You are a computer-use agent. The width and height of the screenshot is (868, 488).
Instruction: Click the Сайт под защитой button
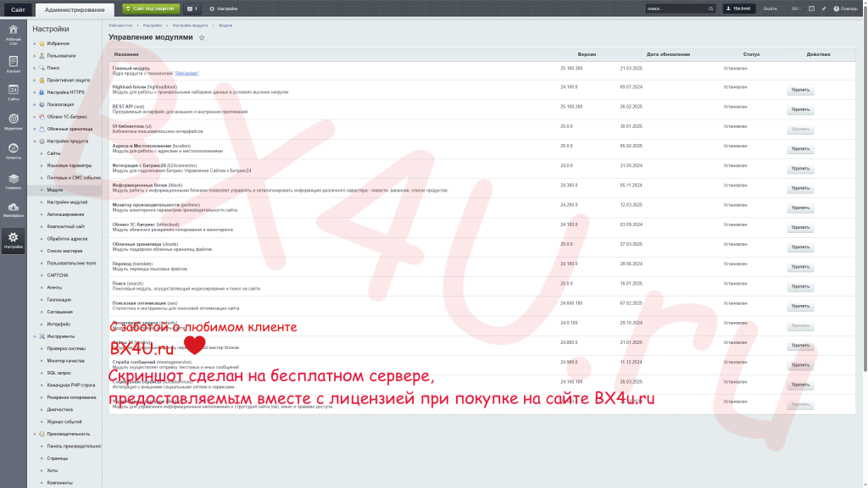coord(151,8)
